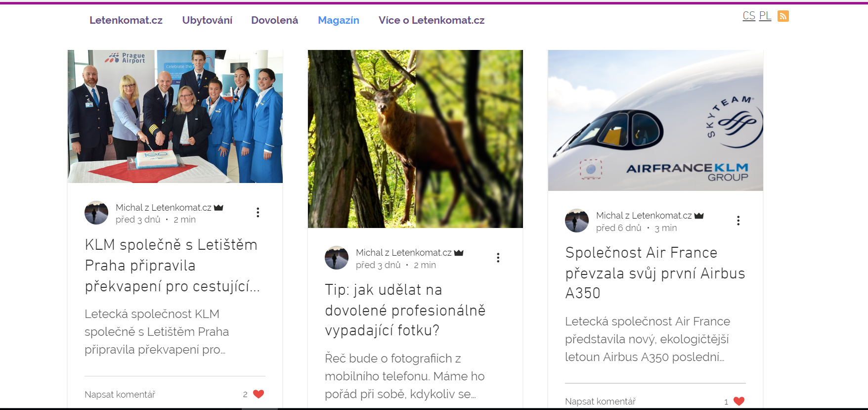This screenshot has height=410, width=868.
Task: Click 'před 3 dnů' date on photo tip article
Action: (x=378, y=265)
